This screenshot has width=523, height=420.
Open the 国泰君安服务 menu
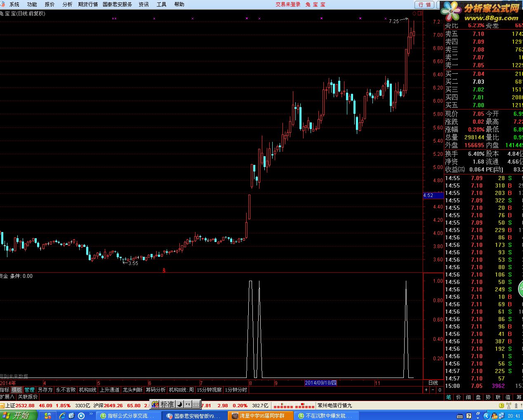click(x=118, y=5)
